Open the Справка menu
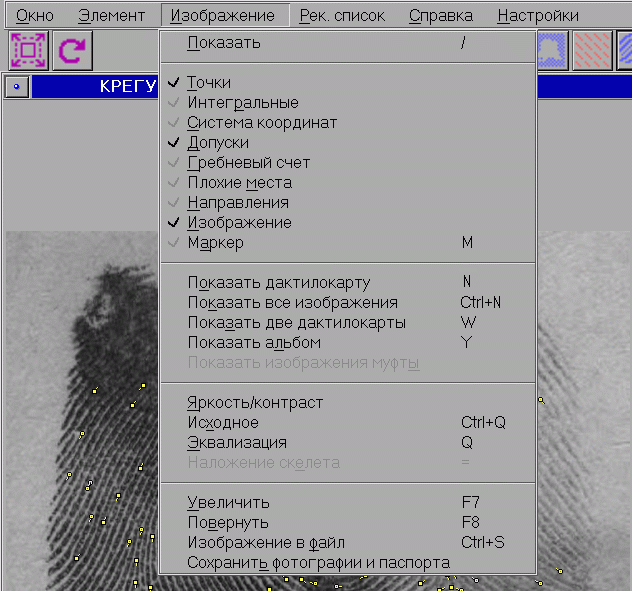This screenshot has height=591, width=632. click(441, 15)
